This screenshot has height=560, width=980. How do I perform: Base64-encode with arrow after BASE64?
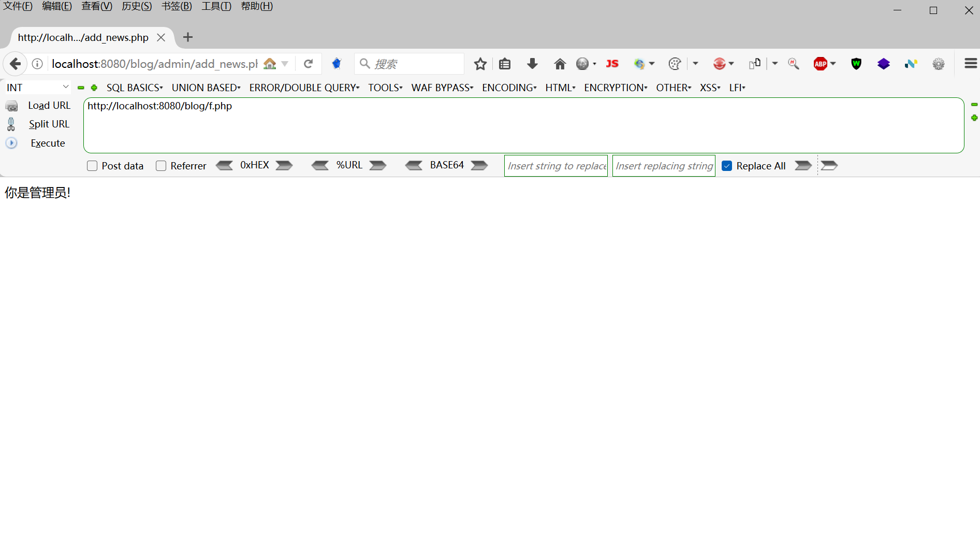tap(479, 165)
